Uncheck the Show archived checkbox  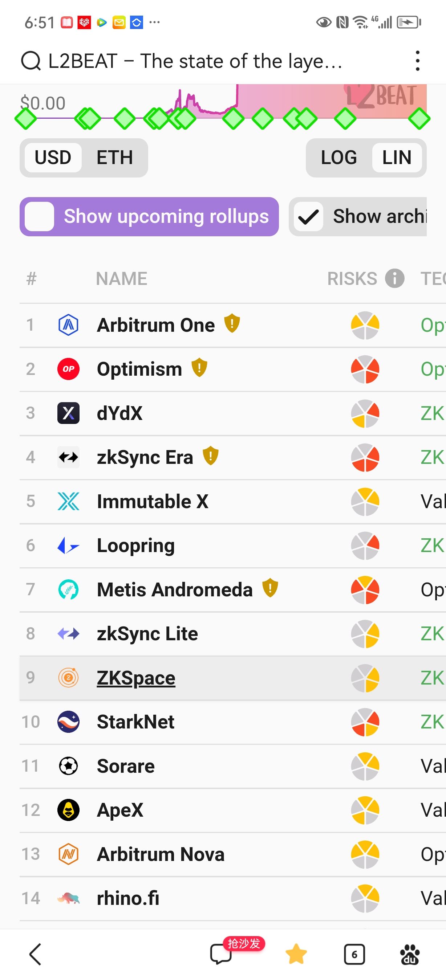coord(308,216)
